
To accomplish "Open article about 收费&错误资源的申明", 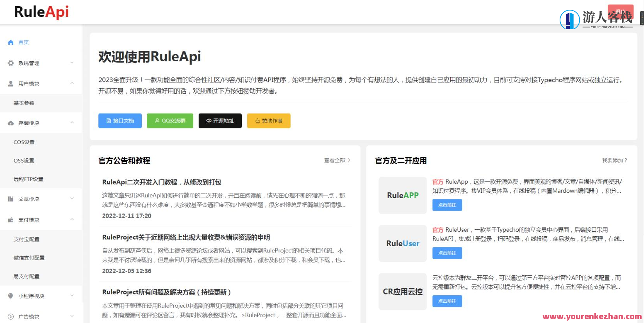I will (186, 237).
